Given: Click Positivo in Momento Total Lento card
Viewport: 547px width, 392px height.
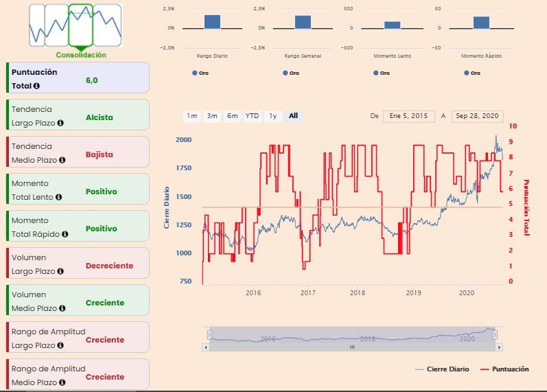Looking at the screenshot, I should [x=102, y=192].
